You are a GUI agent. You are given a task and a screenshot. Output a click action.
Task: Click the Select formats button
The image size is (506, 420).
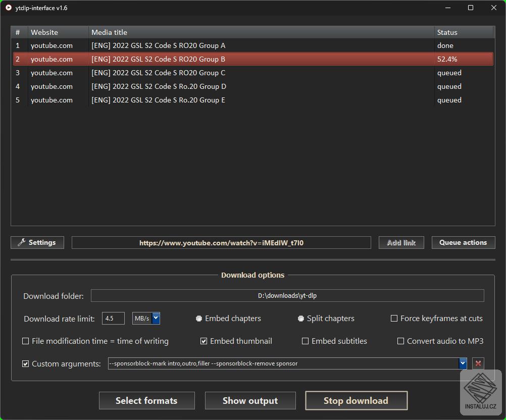pyautogui.click(x=146, y=401)
